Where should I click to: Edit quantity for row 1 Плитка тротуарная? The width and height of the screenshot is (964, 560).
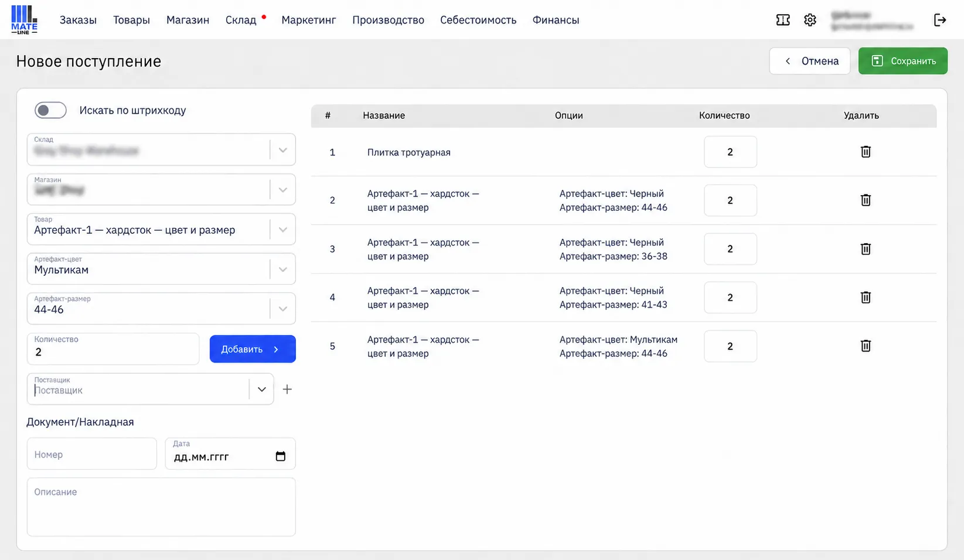pyautogui.click(x=730, y=152)
